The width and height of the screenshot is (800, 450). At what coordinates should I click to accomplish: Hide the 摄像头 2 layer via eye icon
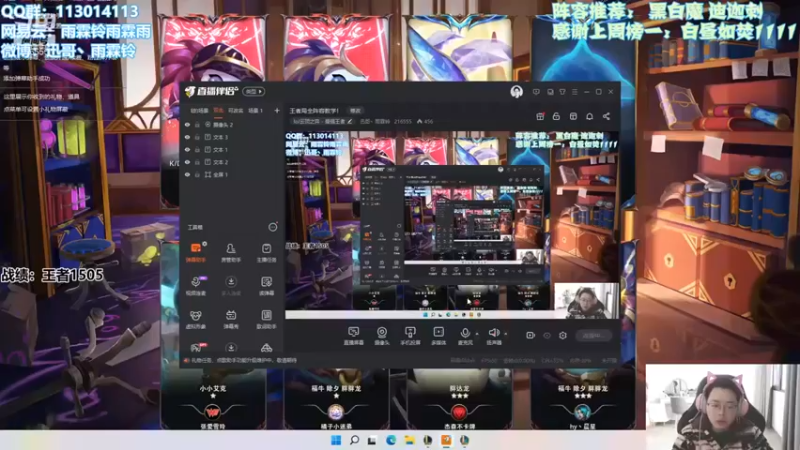click(x=187, y=124)
